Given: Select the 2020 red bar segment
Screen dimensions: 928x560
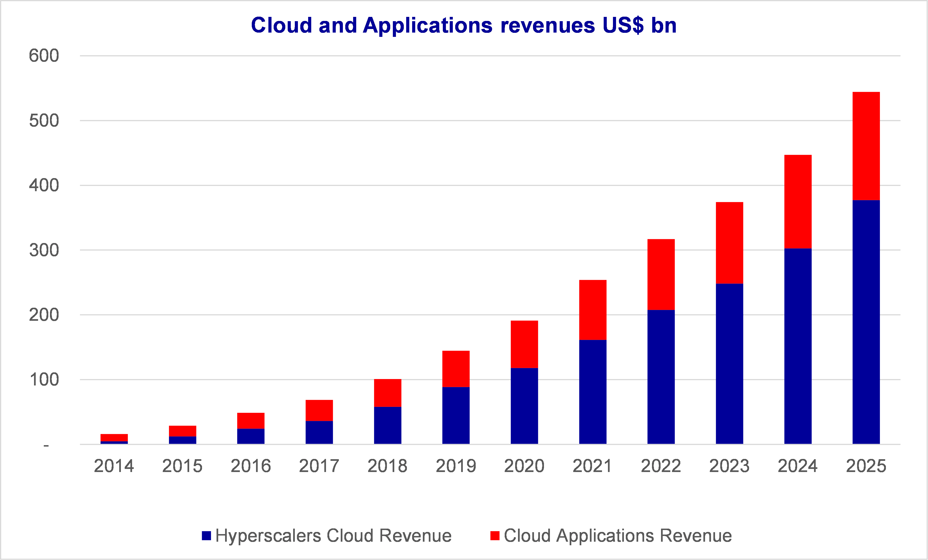Looking at the screenshot, I should (524, 344).
